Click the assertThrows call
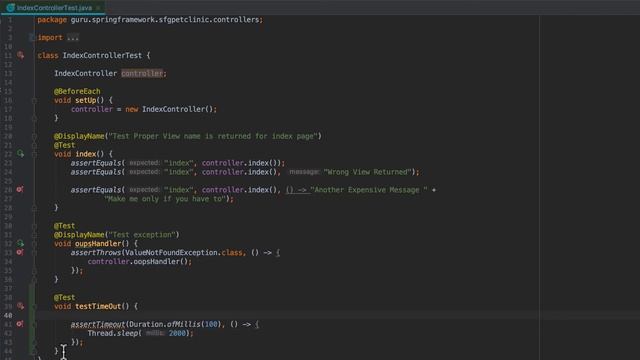The width and height of the screenshot is (640, 360). point(96,253)
